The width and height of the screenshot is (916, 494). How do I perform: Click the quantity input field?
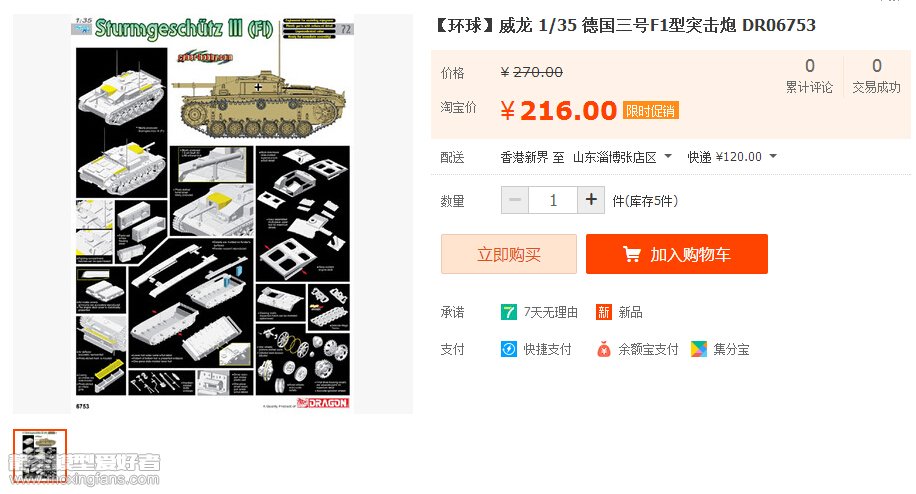pos(553,200)
